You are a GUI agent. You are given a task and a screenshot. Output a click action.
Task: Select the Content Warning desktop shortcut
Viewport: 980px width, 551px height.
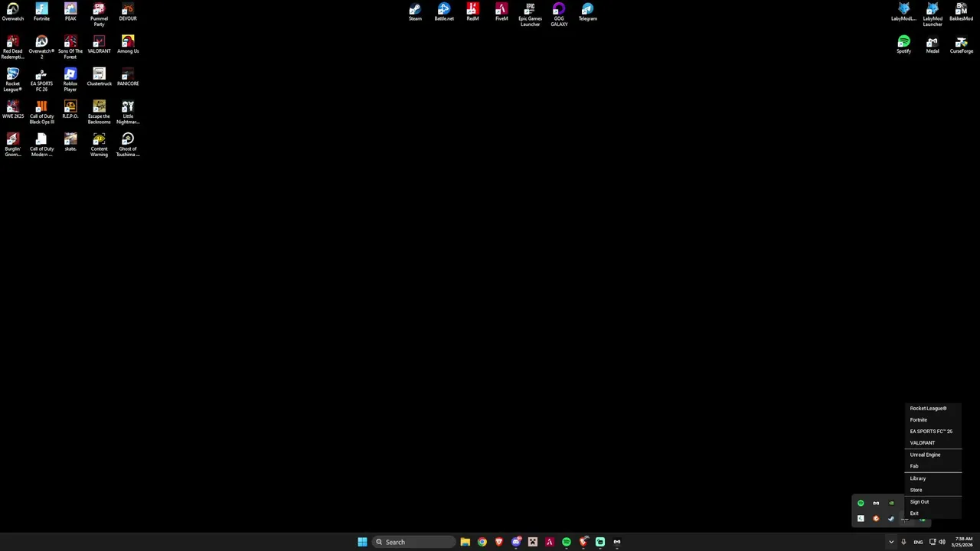pos(99,145)
